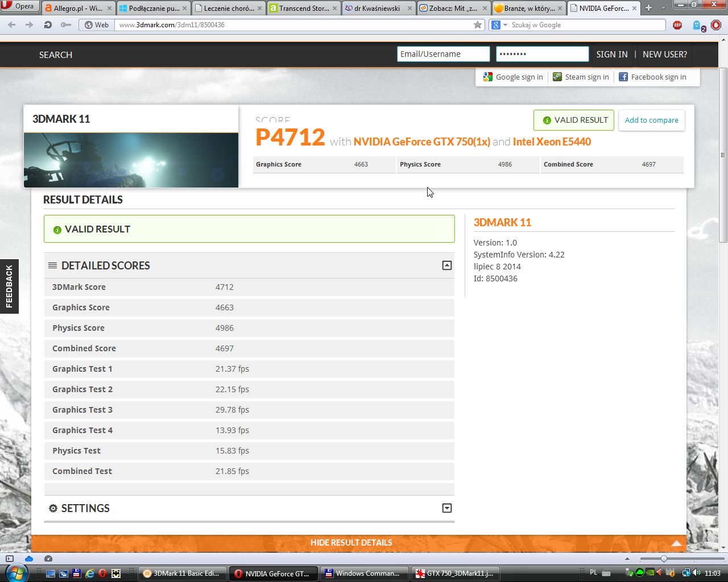Open the NVIDIA GeForce GTX 750(1x) link
This screenshot has height=582, width=728.
(x=422, y=142)
